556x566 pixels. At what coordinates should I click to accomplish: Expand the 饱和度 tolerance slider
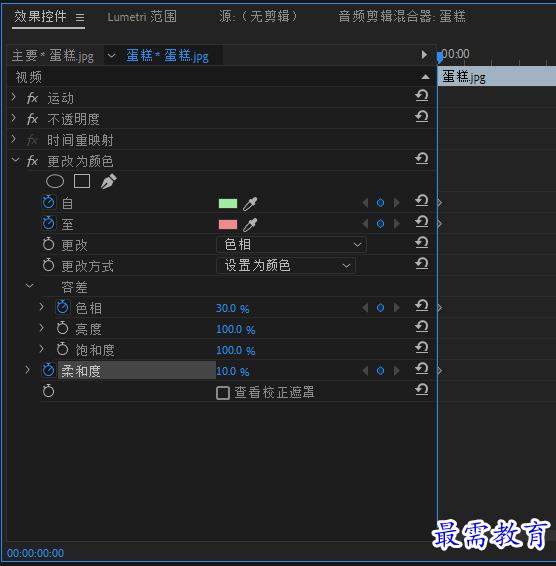click(42, 349)
